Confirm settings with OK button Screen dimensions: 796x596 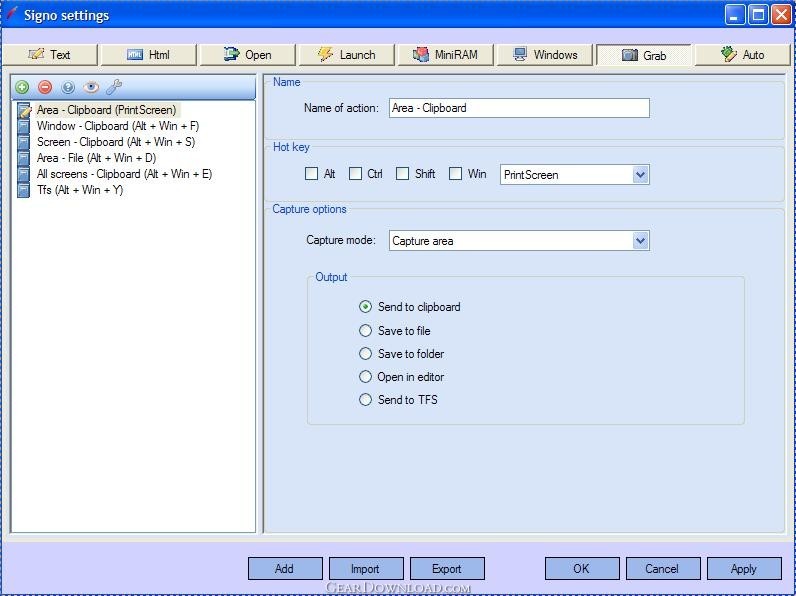point(582,569)
